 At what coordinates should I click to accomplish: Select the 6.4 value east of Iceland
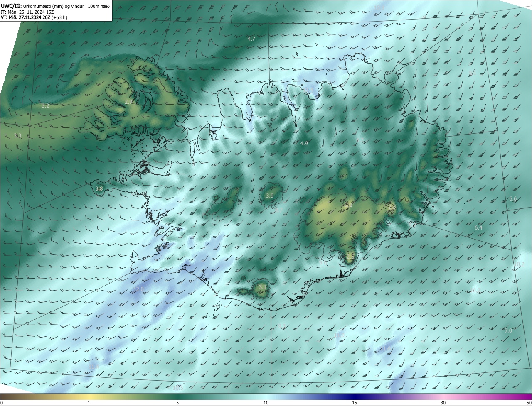tap(478, 228)
